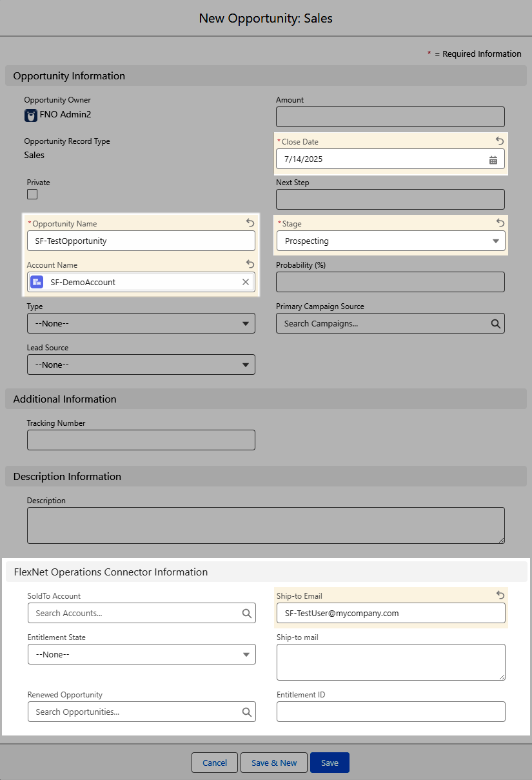This screenshot has width=532, height=780.
Task: Click the Opportunity Information section header
Action: [266, 75]
